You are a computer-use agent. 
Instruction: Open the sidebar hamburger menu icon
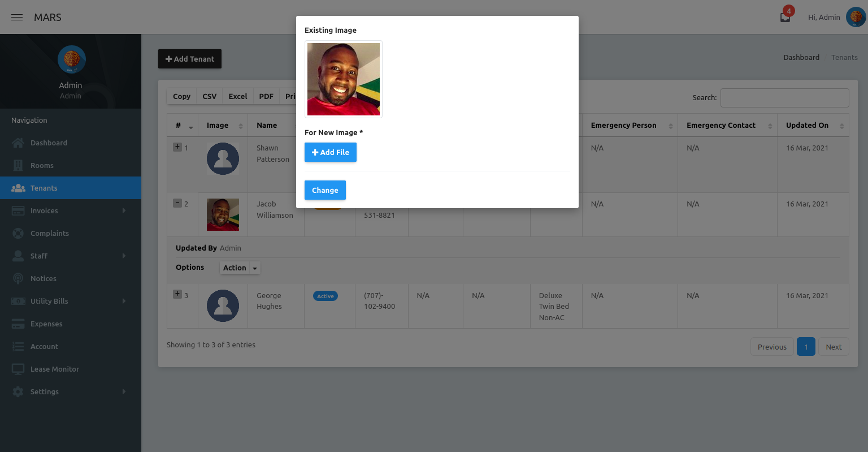16,17
